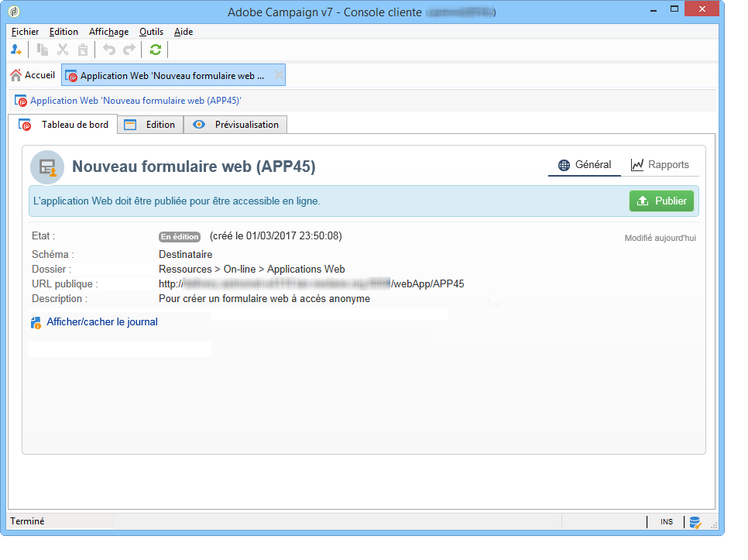Viewport: 748px width, 560px height.
Task: Click the Adobe Campaign app icon in title bar
Action: pyautogui.click(x=14, y=12)
